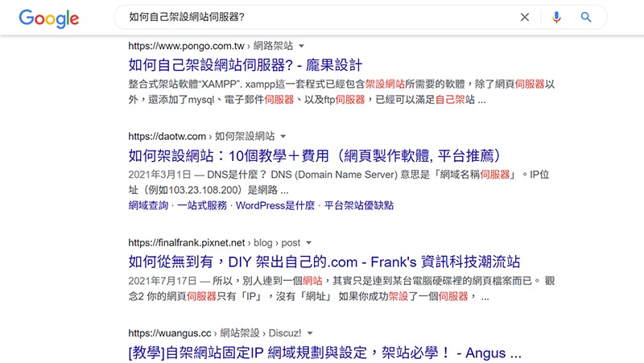
Task: Expand the arrow next to daotw.com URL
Action: pos(283,137)
